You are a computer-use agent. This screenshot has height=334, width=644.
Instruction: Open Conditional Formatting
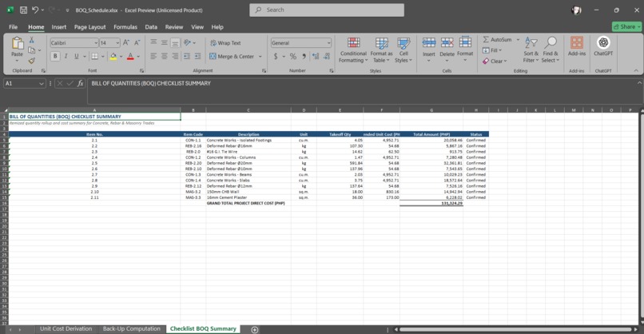[x=353, y=50]
